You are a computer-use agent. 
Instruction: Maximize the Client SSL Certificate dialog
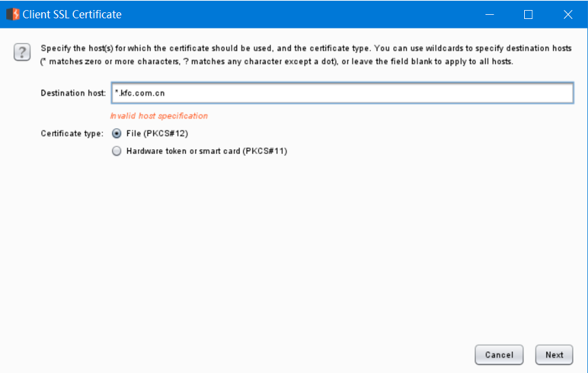[528, 15]
